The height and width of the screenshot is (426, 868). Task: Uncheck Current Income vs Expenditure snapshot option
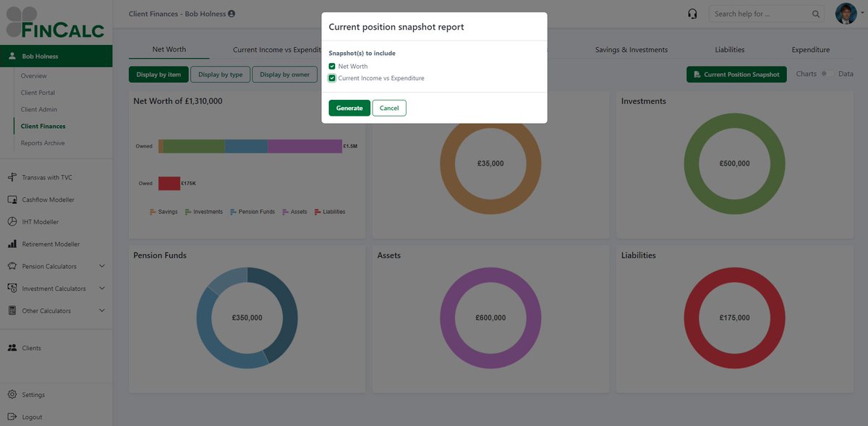331,77
